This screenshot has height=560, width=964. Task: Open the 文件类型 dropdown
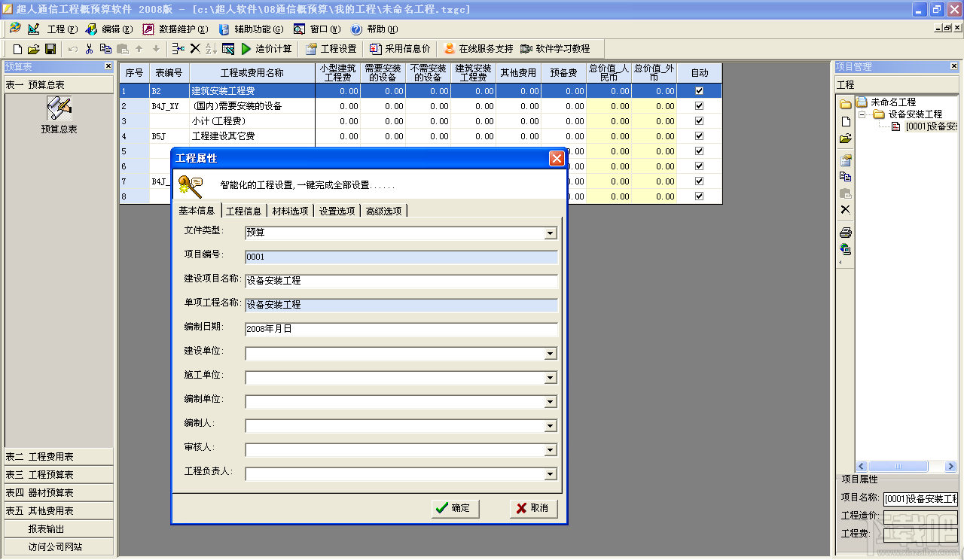pos(551,233)
